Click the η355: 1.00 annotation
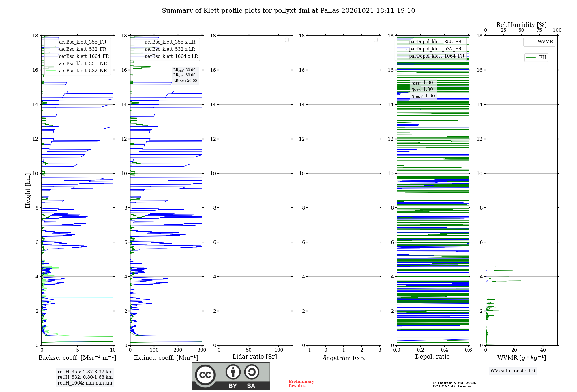The height and width of the screenshot is (392, 577). tap(422, 83)
